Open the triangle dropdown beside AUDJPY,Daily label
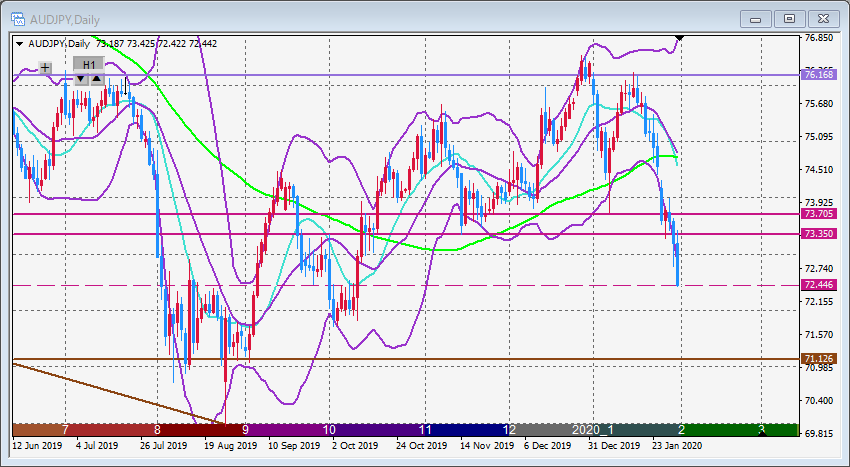This screenshot has height=467, width=850. [x=20, y=44]
